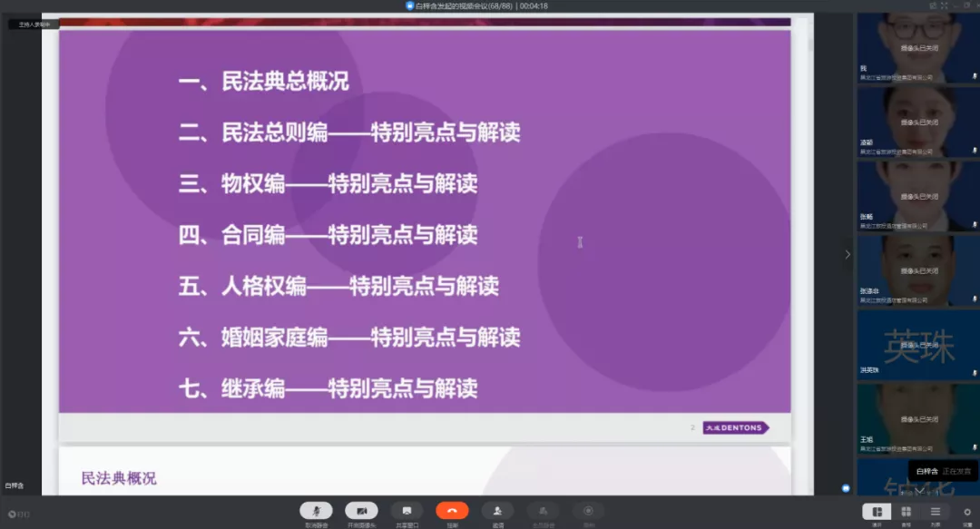980x529 pixels.
Task: Click the agenda item 六、婚姻家庭编
Action: [348, 337]
